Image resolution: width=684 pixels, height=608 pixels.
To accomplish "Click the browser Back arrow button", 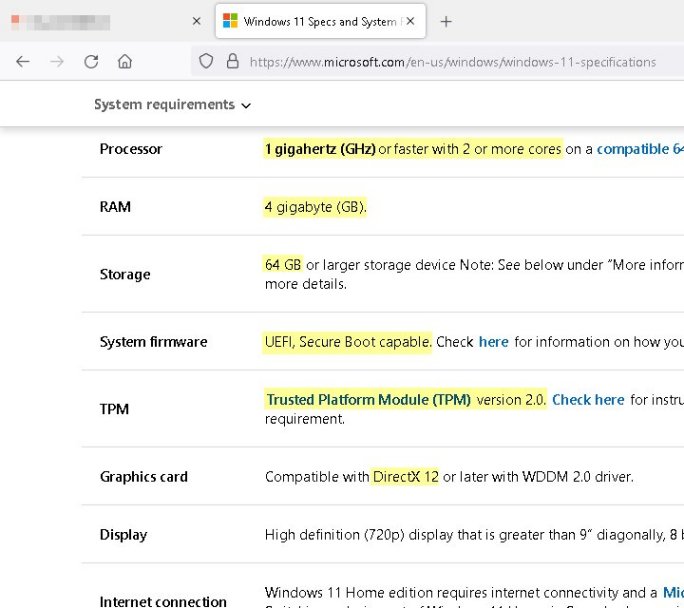I will pos(23,61).
